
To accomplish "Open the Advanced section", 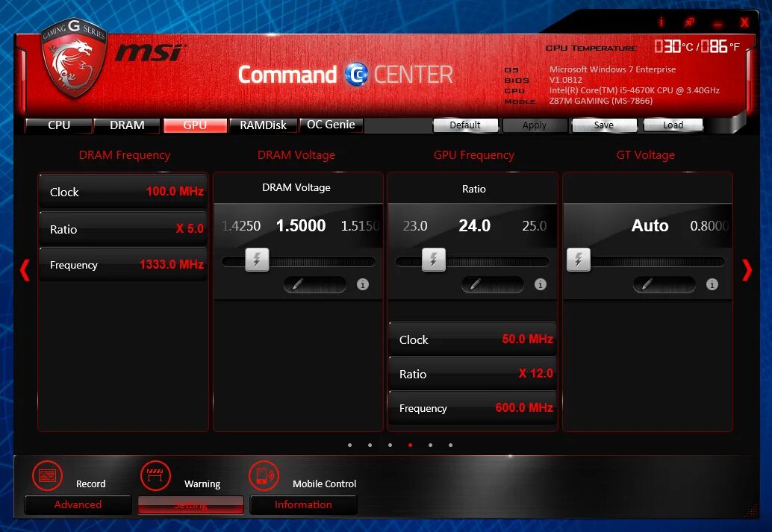I will tap(78, 505).
